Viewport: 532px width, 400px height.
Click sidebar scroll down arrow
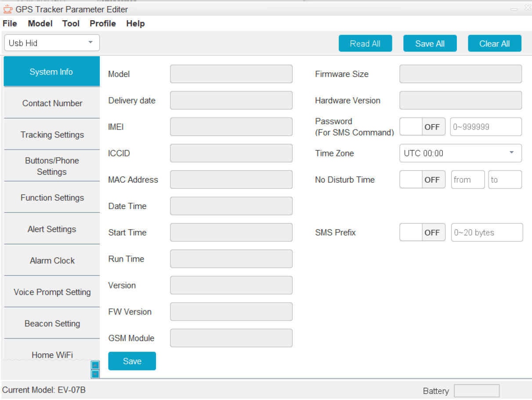tap(95, 374)
